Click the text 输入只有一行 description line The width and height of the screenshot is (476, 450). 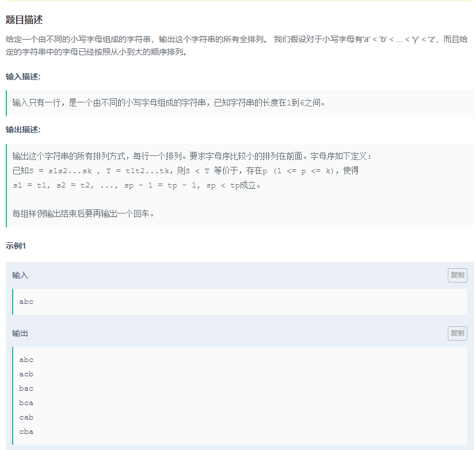click(169, 103)
